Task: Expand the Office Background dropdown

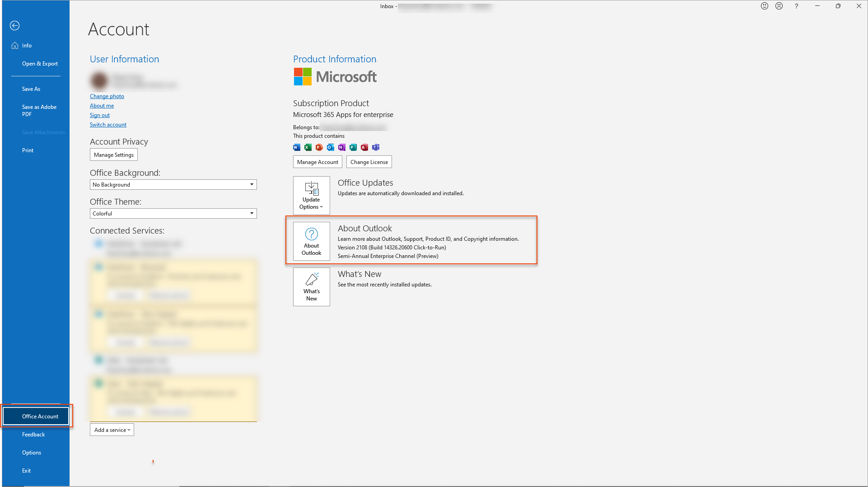Action: (252, 185)
